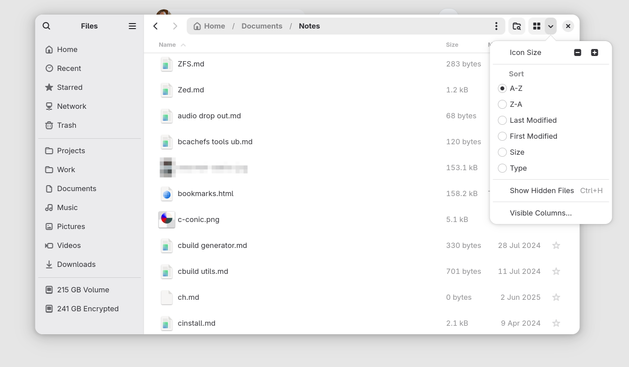This screenshot has width=629, height=367.
Task: Click the ZFS.md document icon
Action: [x=166, y=64]
